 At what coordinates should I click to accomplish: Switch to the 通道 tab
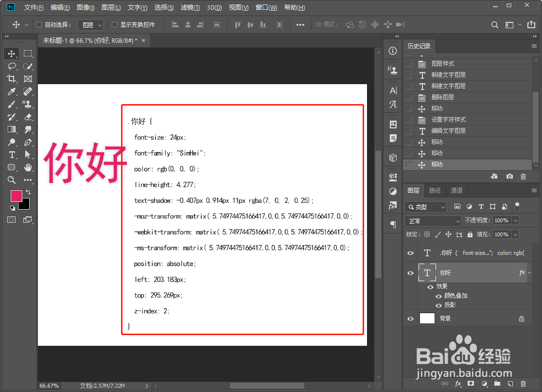[456, 190]
